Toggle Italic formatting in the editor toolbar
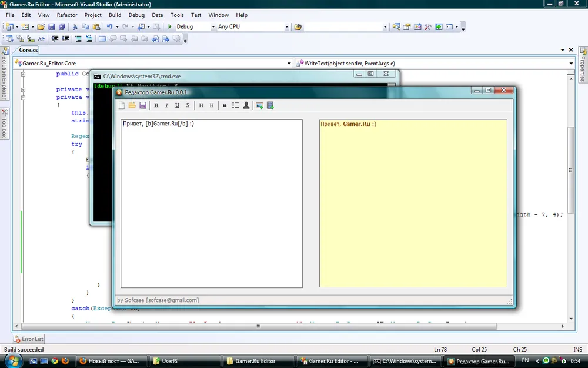588x368 pixels. [x=166, y=105]
